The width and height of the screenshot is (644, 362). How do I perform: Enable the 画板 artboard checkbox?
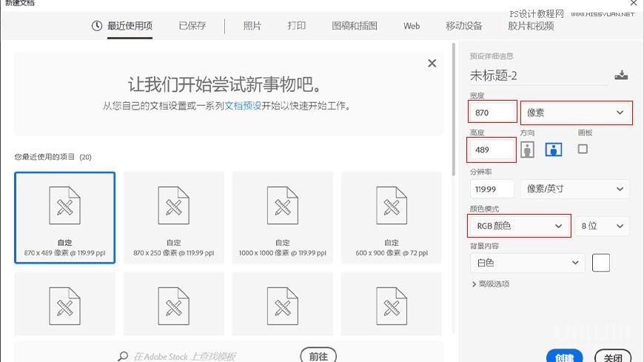click(583, 149)
